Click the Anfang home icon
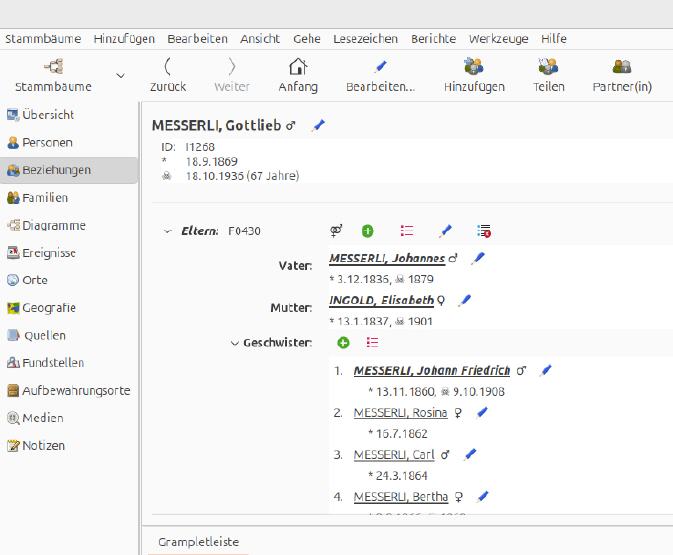This screenshot has width=673, height=555. (x=298, y=67)
